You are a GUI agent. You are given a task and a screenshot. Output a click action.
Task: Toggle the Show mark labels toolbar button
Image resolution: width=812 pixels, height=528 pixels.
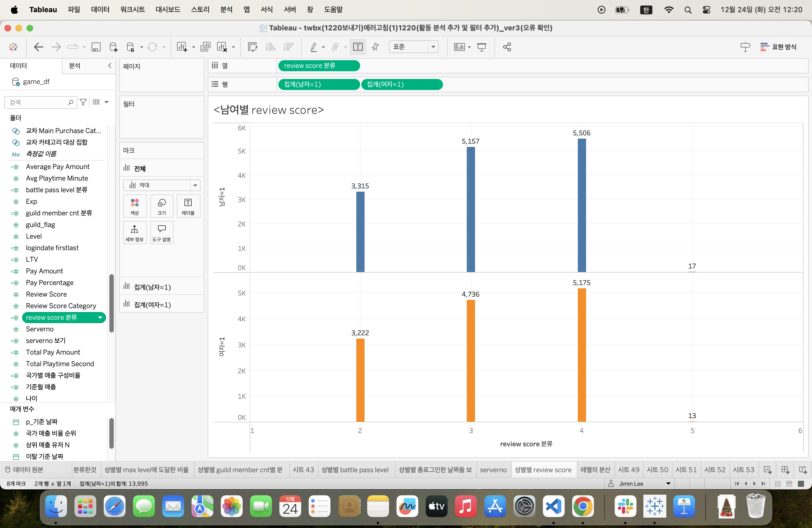358,47
